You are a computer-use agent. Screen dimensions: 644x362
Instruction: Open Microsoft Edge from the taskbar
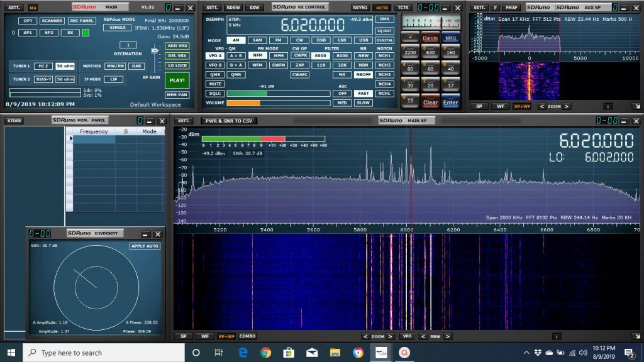pos(242,353)
